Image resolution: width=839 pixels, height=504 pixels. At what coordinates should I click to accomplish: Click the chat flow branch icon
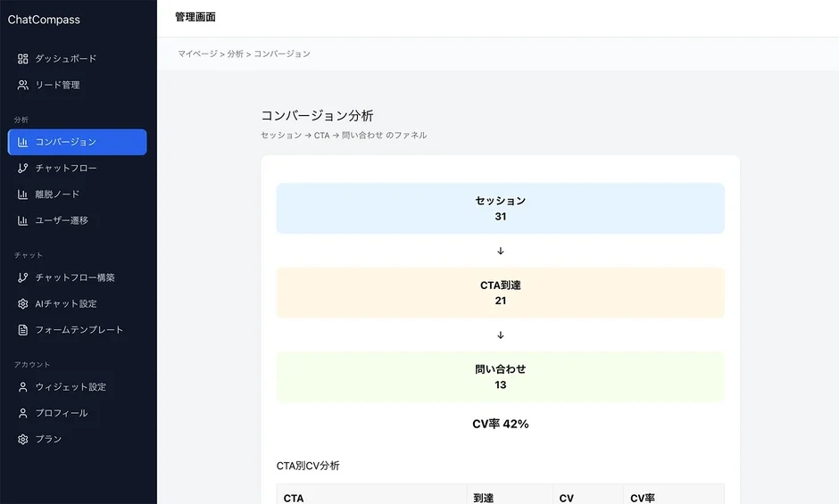pyautogui.click(x=22, y=168)
